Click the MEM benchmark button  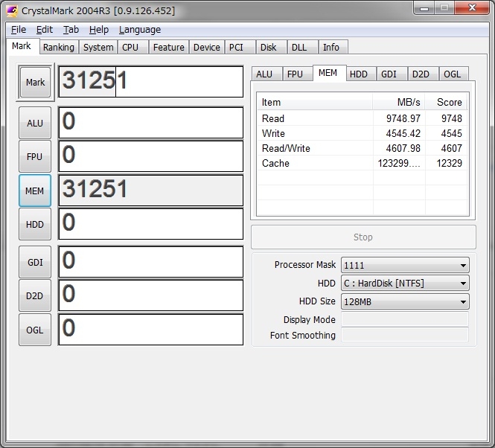point(35,191)
